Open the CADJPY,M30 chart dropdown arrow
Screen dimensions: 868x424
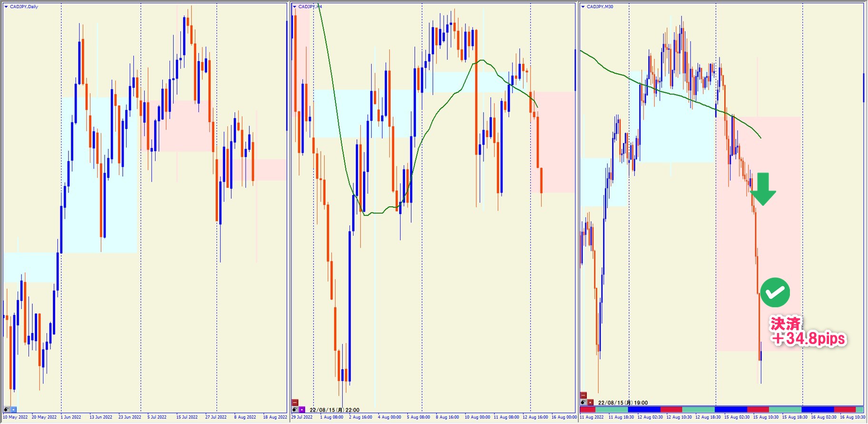pyautogui.click(x=583, y=7)
